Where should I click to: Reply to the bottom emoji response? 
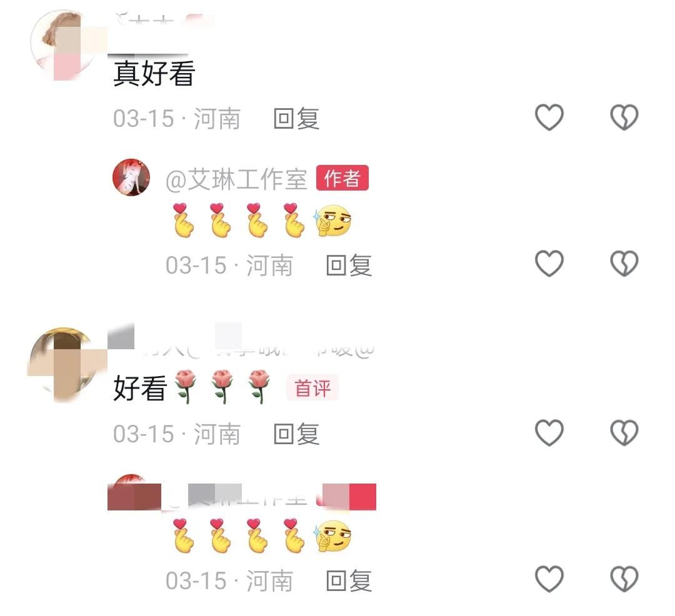point(349,581)
